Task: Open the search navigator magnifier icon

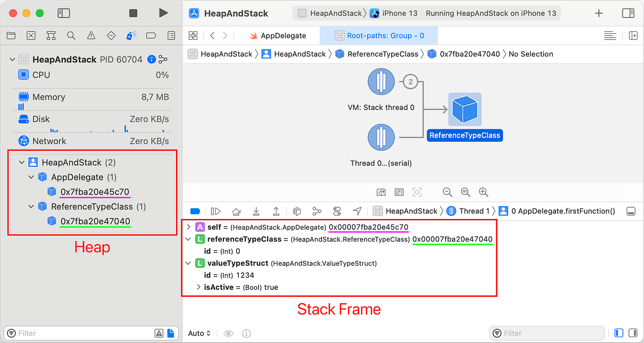Action: pos(70,35)
